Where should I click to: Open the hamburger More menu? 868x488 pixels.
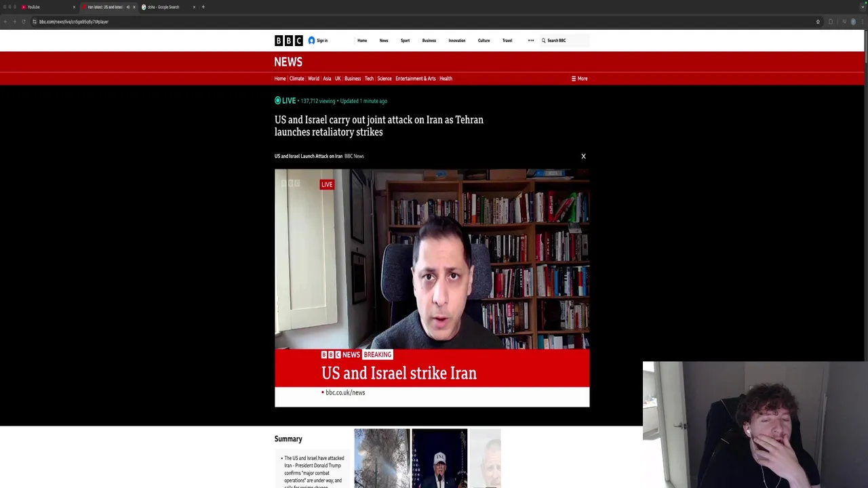click(x=579, y=79)
